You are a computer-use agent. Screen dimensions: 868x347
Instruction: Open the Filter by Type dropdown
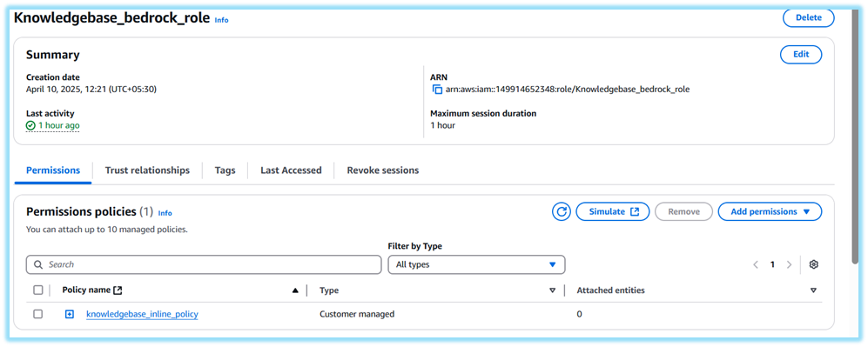(x=476, y=264)
